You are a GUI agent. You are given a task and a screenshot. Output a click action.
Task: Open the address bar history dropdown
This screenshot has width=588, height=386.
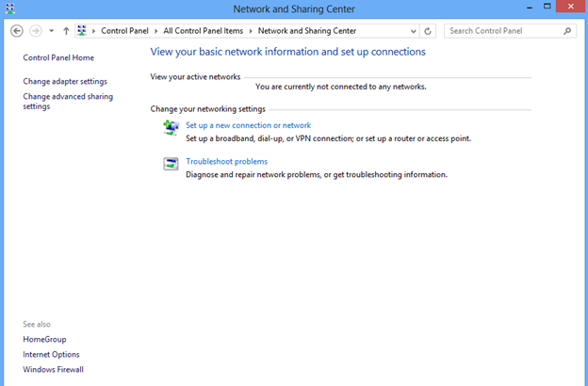click(x=414, y=31)
